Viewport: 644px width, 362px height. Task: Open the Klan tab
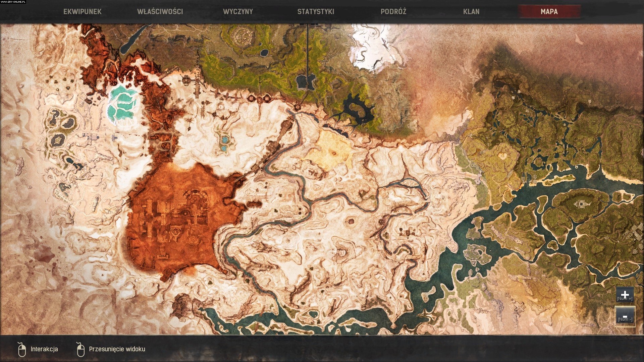click(x=471, y=11)
